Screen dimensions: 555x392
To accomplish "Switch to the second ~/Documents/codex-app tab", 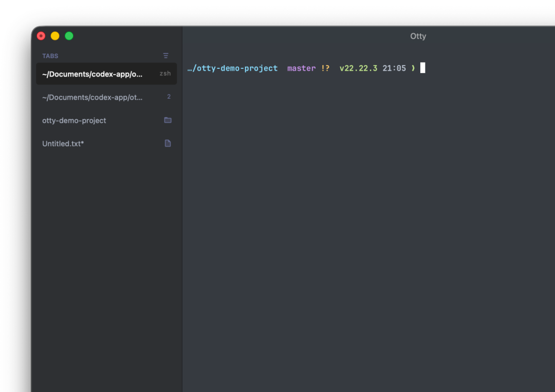I will pos(106,97).
